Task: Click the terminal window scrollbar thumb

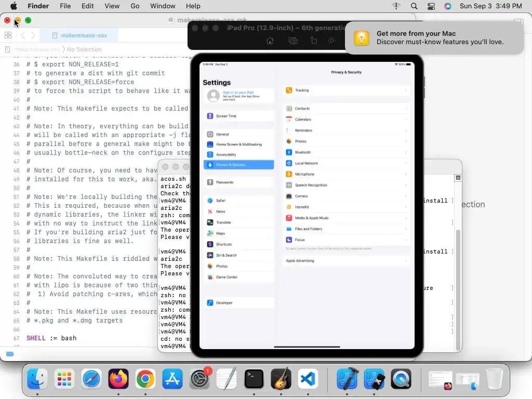Action: pyautogui.click(x=458, y=290)
